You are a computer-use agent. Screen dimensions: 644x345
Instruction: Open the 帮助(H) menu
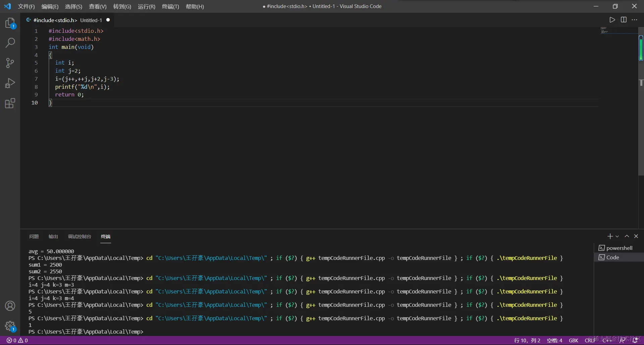point(195,6)
